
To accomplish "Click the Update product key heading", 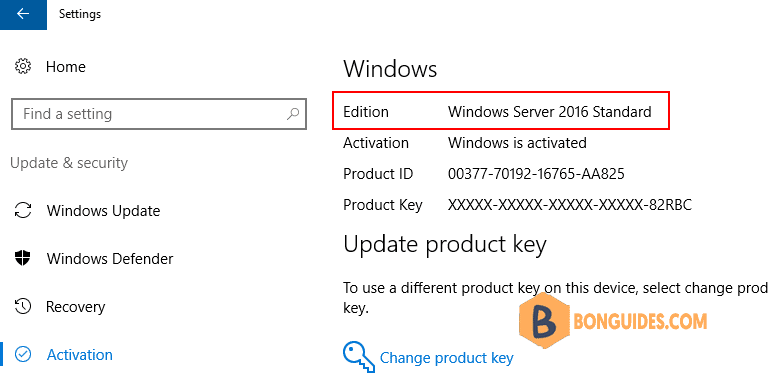I will 445,244.
